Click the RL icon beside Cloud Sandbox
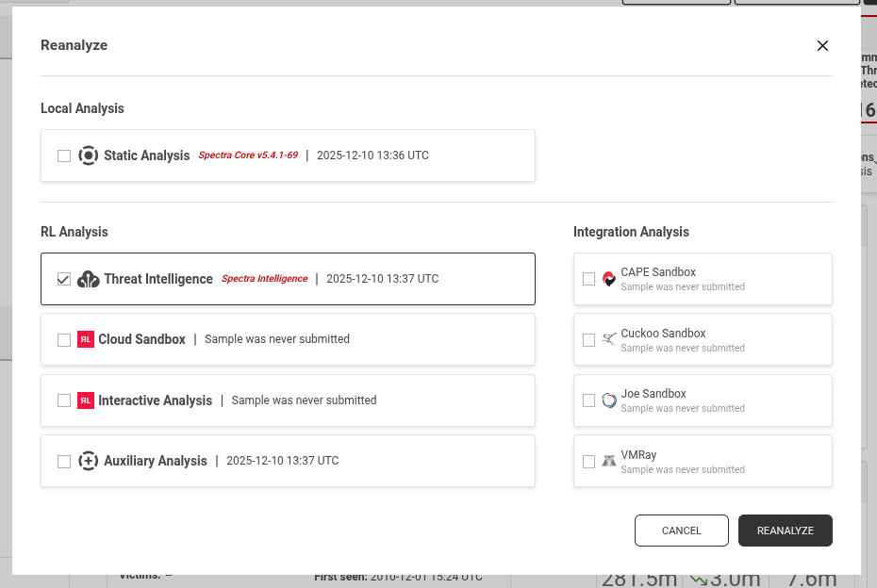Image resolution: width=877 pixels, height=588 pixels. [x=85, y=339]
